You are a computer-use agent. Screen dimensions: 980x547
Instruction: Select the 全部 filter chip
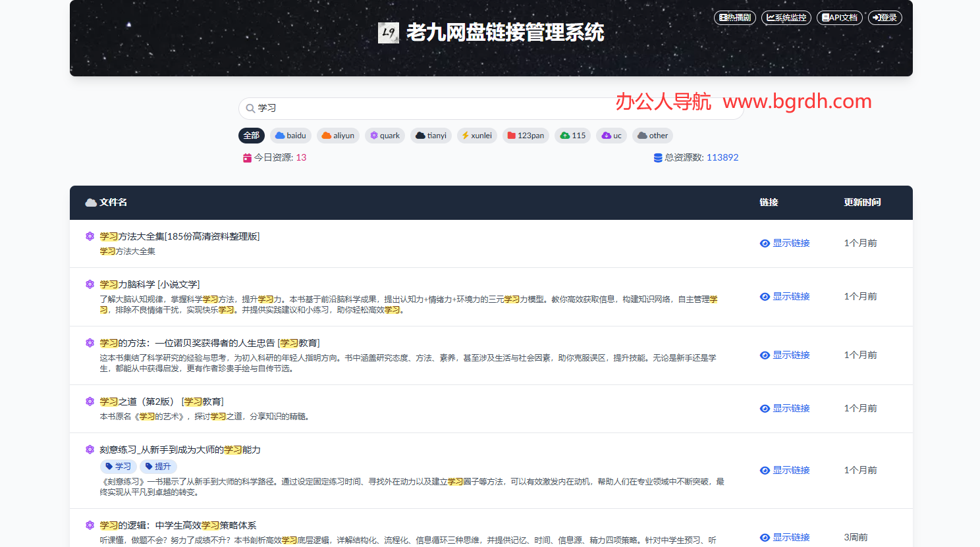click(251, 135)
